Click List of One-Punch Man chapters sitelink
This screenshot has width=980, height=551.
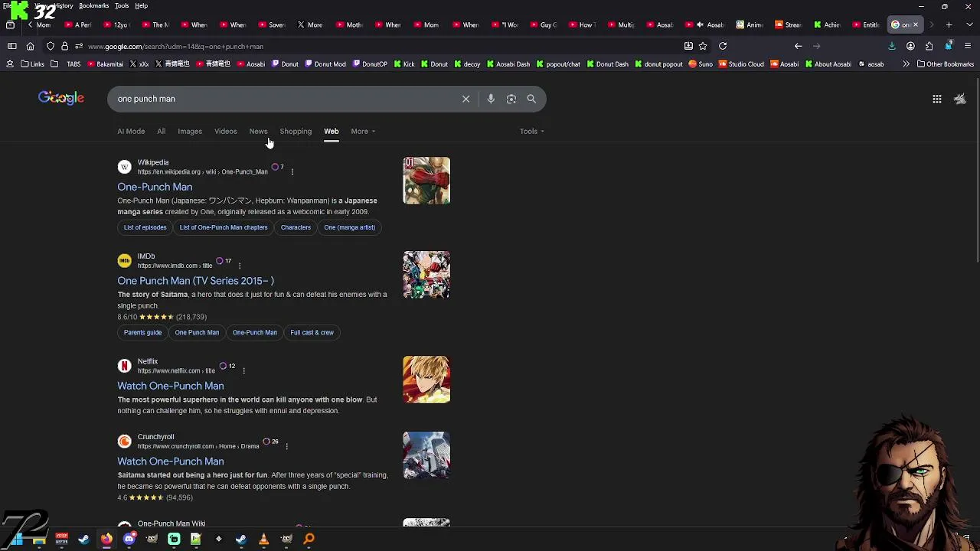point(223,227)
